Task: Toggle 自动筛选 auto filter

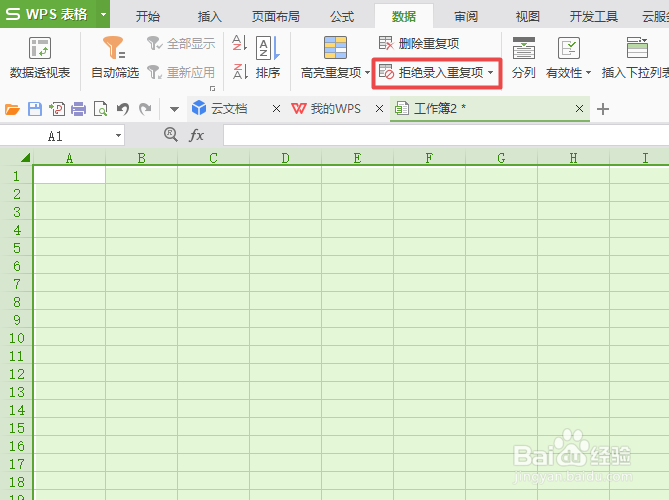Action: [x=115, y=58]
